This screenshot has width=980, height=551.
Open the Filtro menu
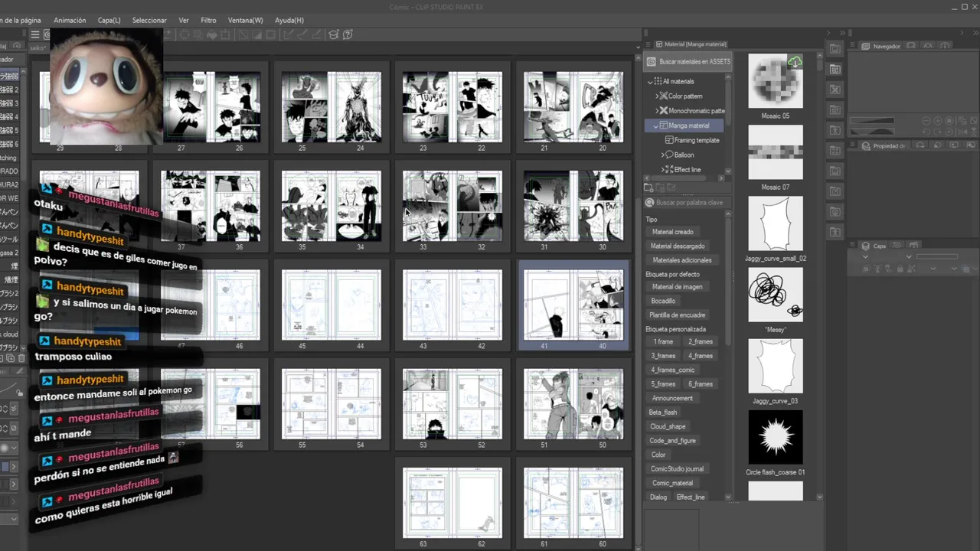(208, 20)
